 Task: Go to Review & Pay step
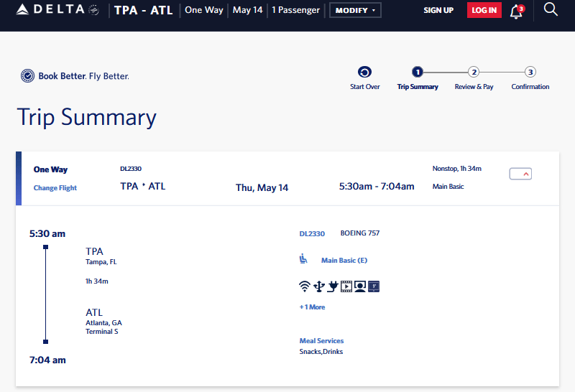(x=474, y=72)
